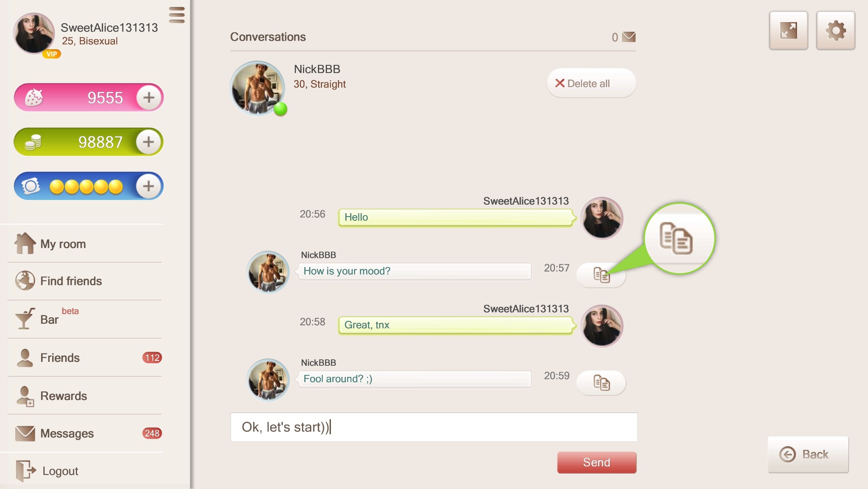The height and width of the screenshot is (489, 868).
Task: Open NickBBB's profile picture in header
Action: click(257, 88)
